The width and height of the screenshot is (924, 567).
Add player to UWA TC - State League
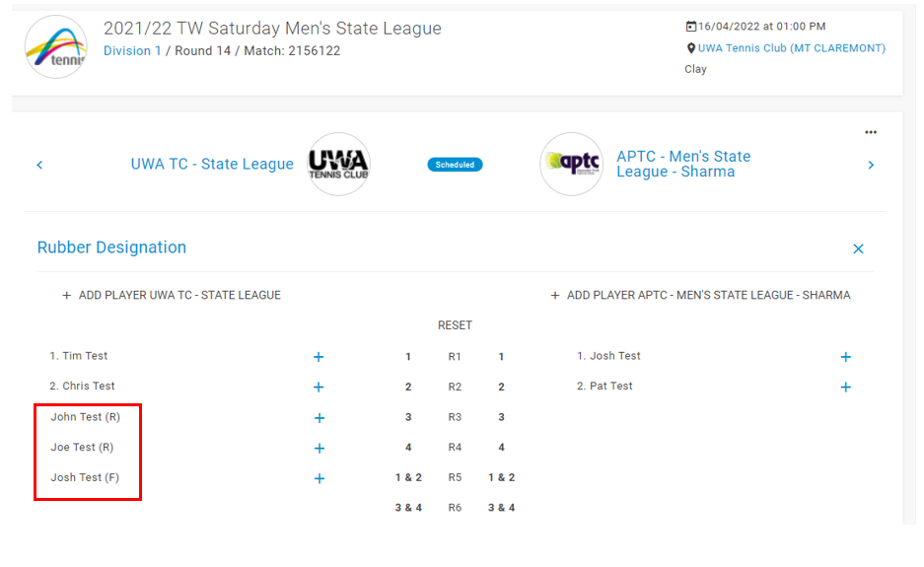tap(172, 295)
